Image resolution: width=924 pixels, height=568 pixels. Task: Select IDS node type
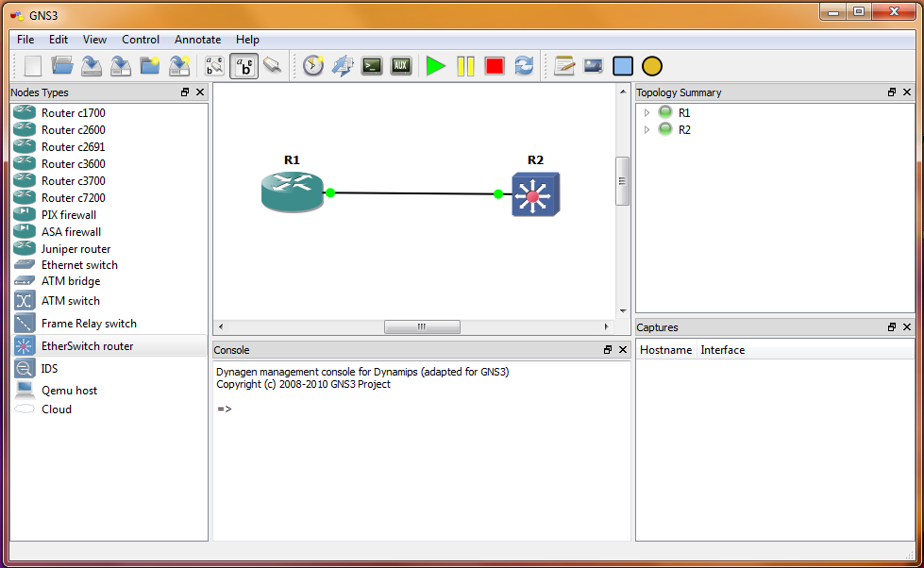click(x=109, y=368)
